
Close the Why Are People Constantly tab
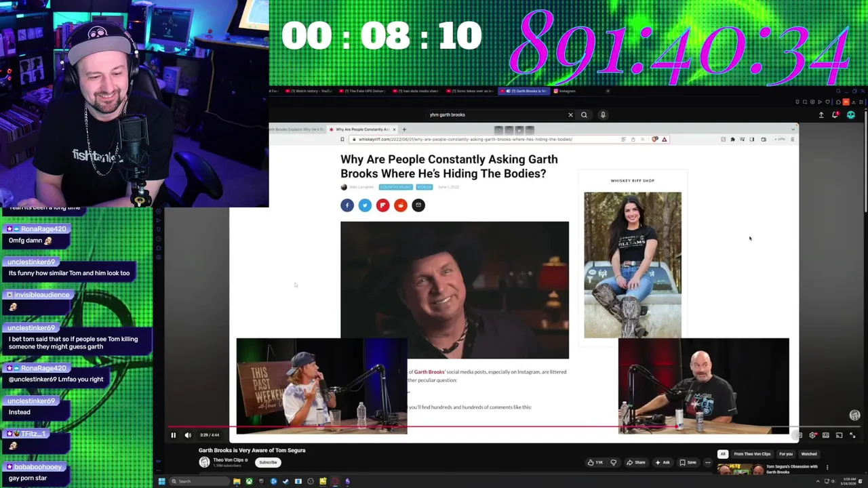pos(394,129)
